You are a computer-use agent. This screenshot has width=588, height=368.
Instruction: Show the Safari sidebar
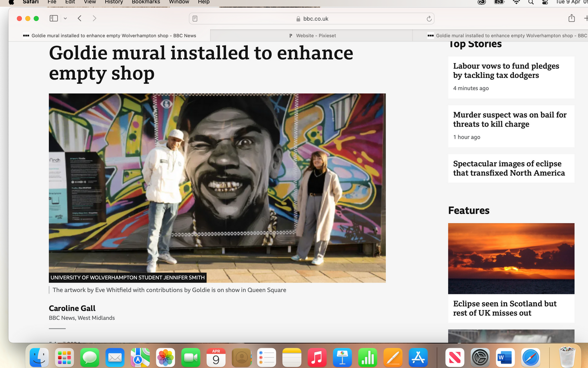54,18
